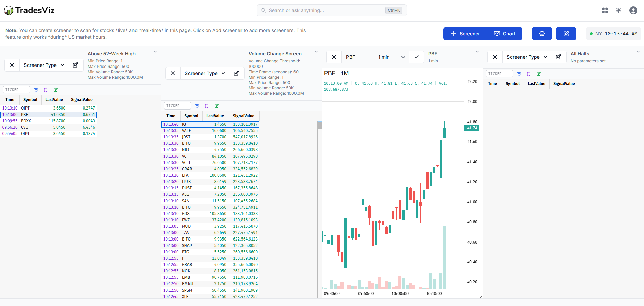
Task: Click the checkmark confirming the PBF 1 min selection
Action: pyautogui.click(x=416, y=57)
